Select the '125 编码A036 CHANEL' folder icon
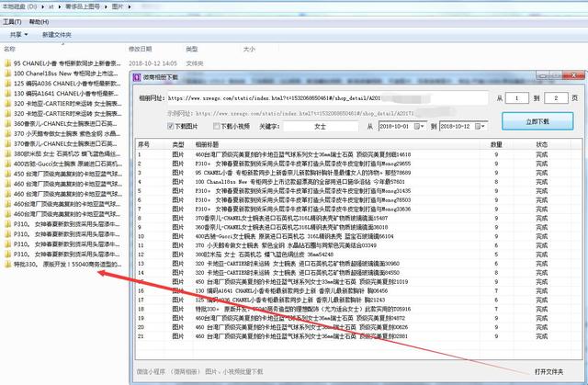Viewport: 588px width, 385px height. click(x=7, y=83)
